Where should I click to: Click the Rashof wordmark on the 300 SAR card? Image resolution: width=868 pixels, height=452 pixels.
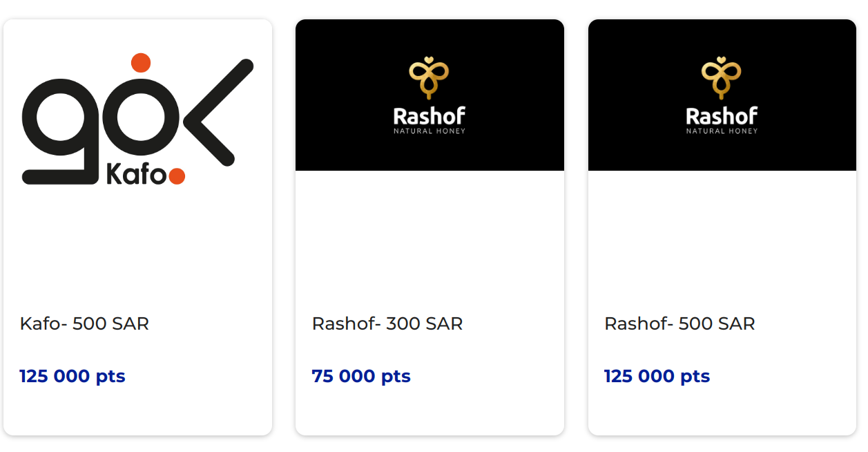(429, 115)
